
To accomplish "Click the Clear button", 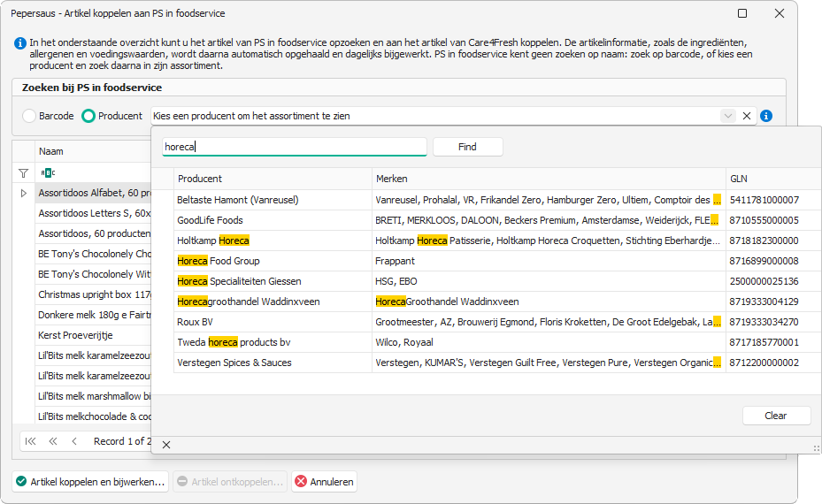I will pos(776,416).
